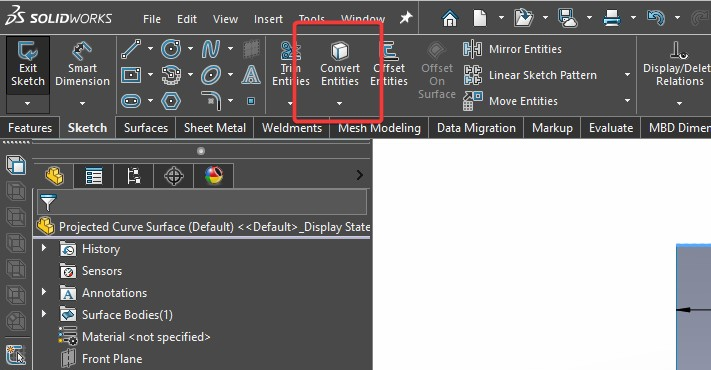Screen dimensions: 711x370
Task: Click the Convert Entities tool
Action: coord(340,63)
